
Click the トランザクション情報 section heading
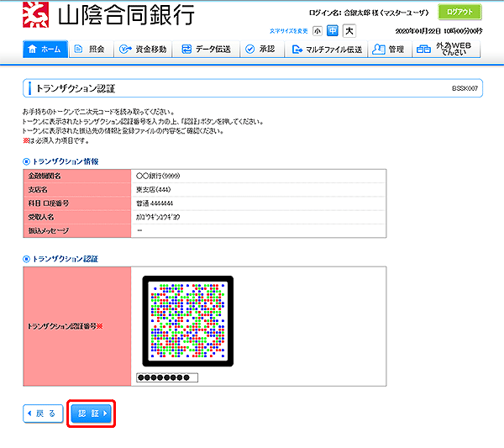pyautogui.click(x=66, y=161)
